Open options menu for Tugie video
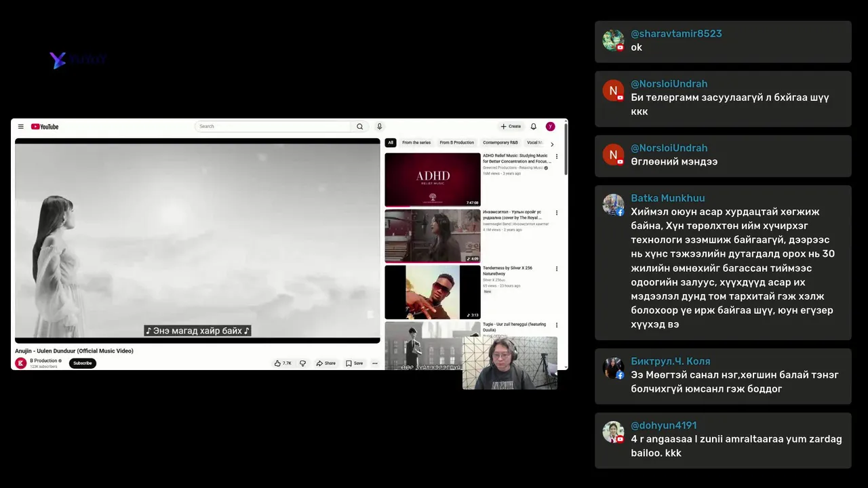868x488 pixels. click(557, 325)
